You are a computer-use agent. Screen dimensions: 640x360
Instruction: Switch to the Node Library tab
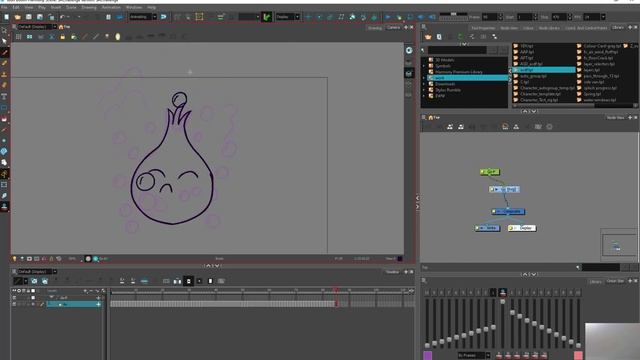click(549, 28)
